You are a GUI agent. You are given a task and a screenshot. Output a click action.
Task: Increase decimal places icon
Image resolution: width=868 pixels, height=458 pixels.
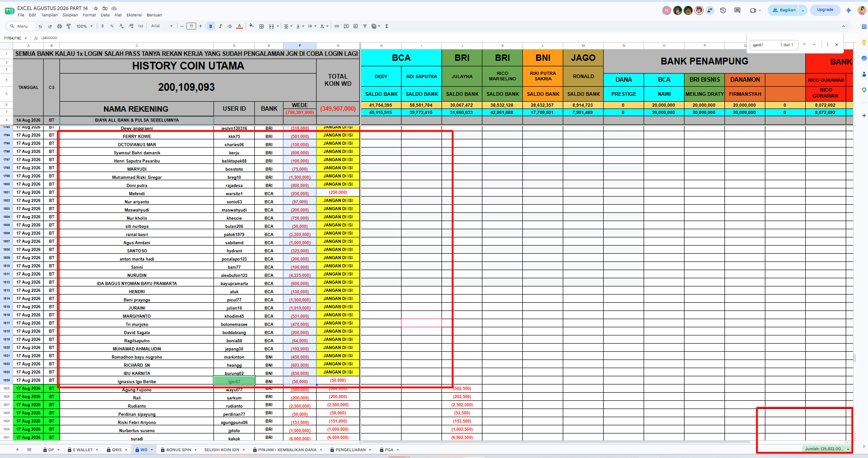(131, 26)
